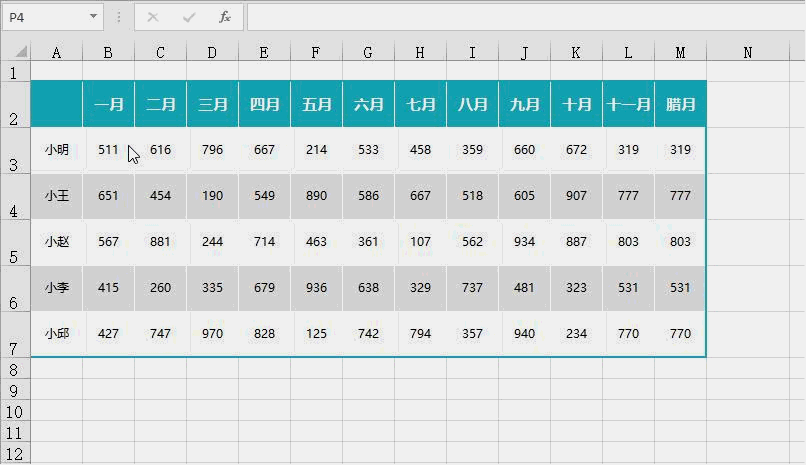Select row 2 header
806x465 pixels.
click(14, 104)
